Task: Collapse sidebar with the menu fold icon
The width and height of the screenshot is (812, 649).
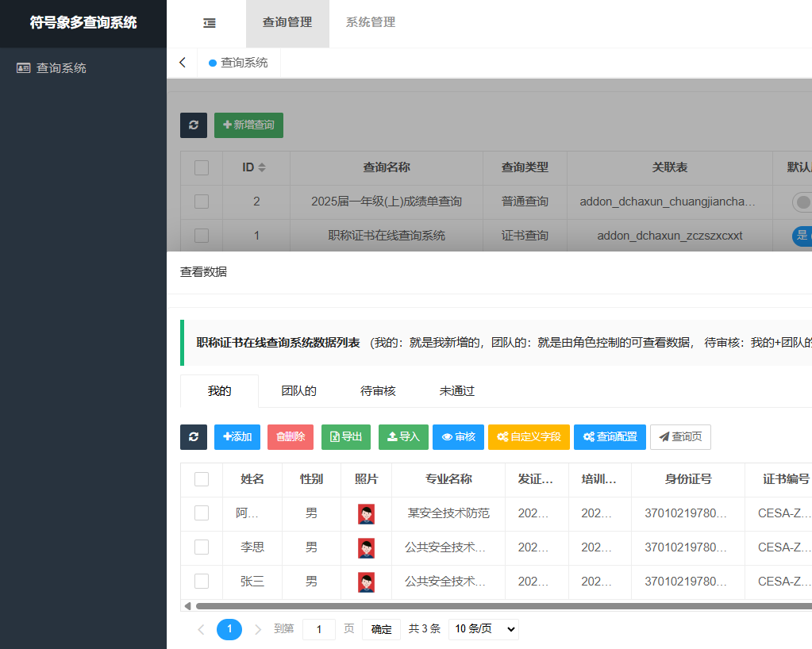Action: click(x=210, y=23)
